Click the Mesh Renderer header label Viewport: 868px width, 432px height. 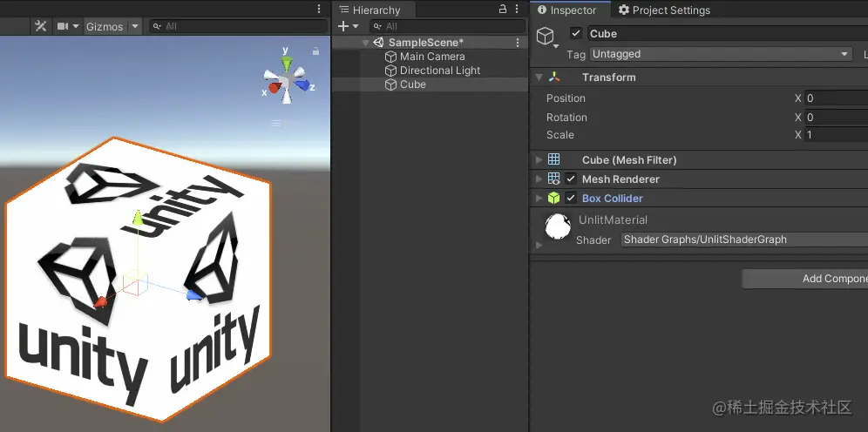620,179
